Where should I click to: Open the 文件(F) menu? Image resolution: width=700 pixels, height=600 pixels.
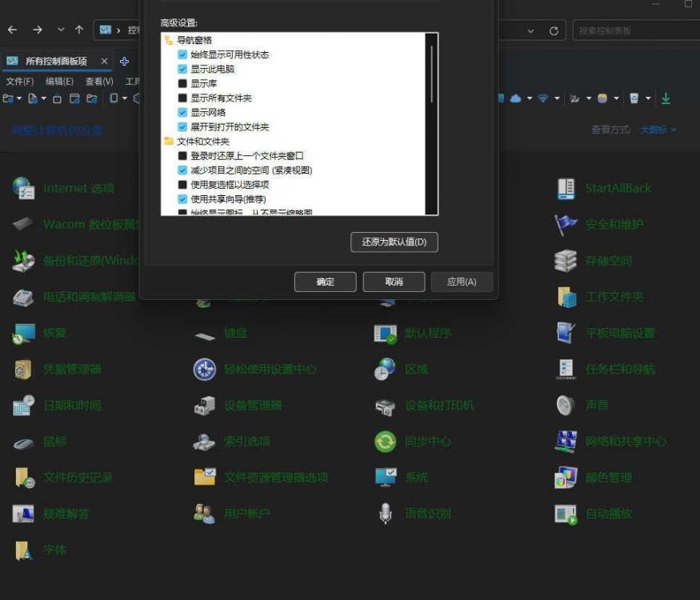(x=19, y=82)
